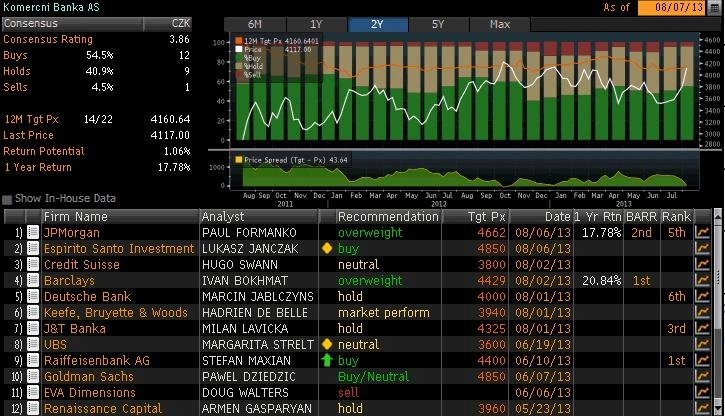This screenshot has width=725, height=416.
Task: Open EVA Dimensions document icon
Action: 33,392
